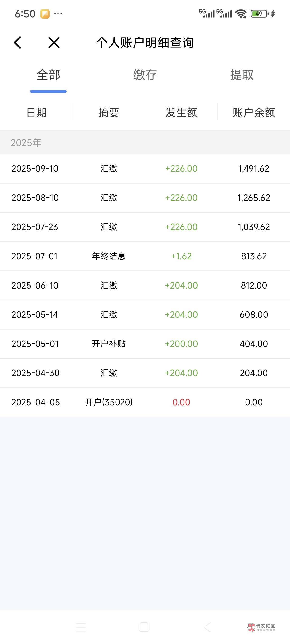Open the 提取 tab
This screenshot has height=644, width=290.
[242, 75]
